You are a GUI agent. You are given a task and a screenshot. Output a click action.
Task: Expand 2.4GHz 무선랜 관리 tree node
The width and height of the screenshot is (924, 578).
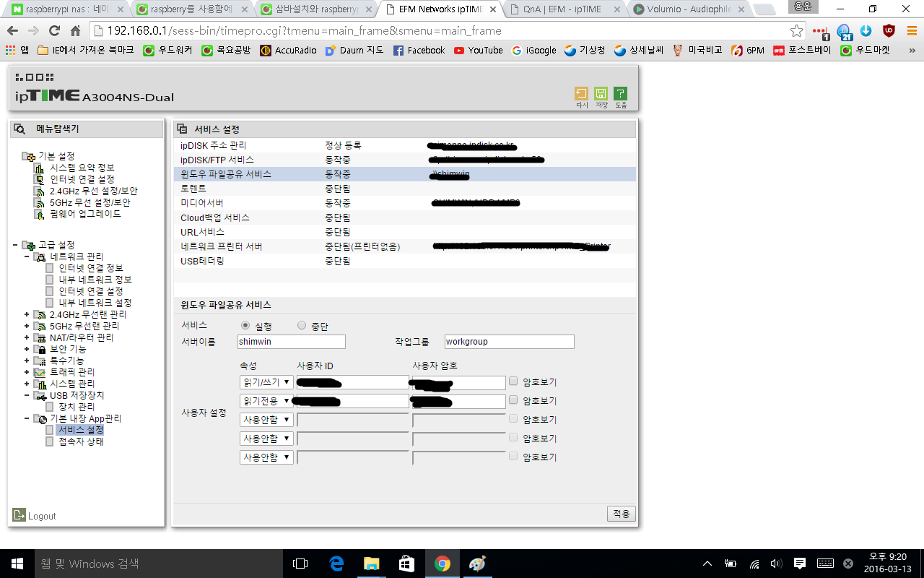[27, 314]
